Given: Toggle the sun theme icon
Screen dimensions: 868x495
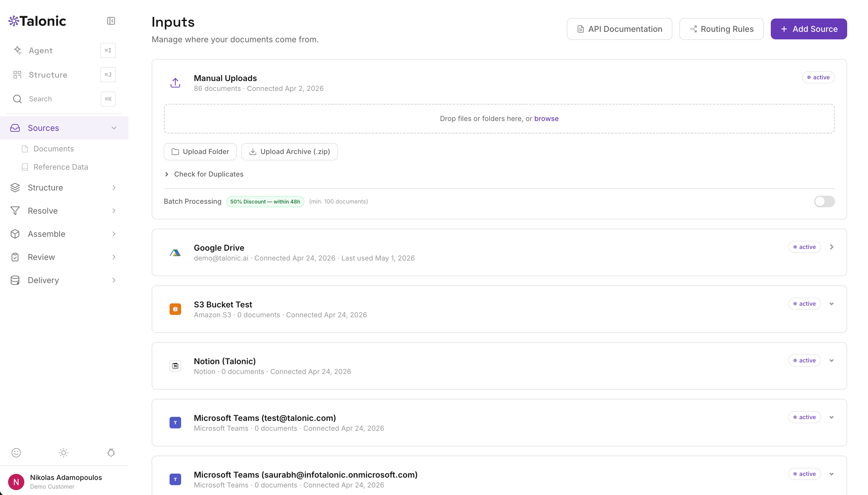Looking at the screenshot, I should coord(64,452).
